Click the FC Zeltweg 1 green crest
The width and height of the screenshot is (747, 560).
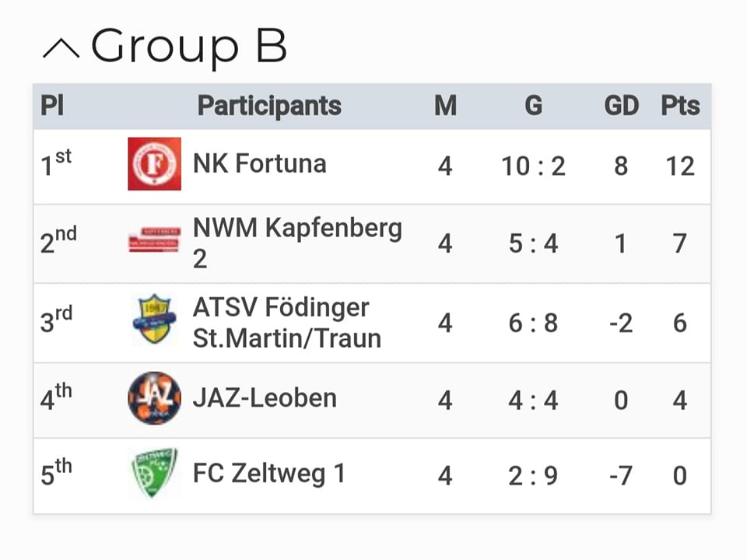pyautogui.click(x=154, y=473)
